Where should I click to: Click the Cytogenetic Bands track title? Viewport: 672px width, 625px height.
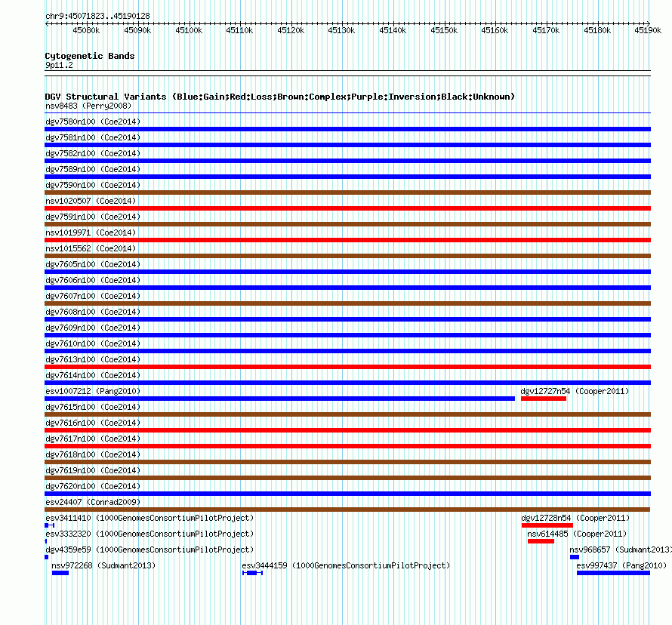pyautogui.click(x=90, y=56)
